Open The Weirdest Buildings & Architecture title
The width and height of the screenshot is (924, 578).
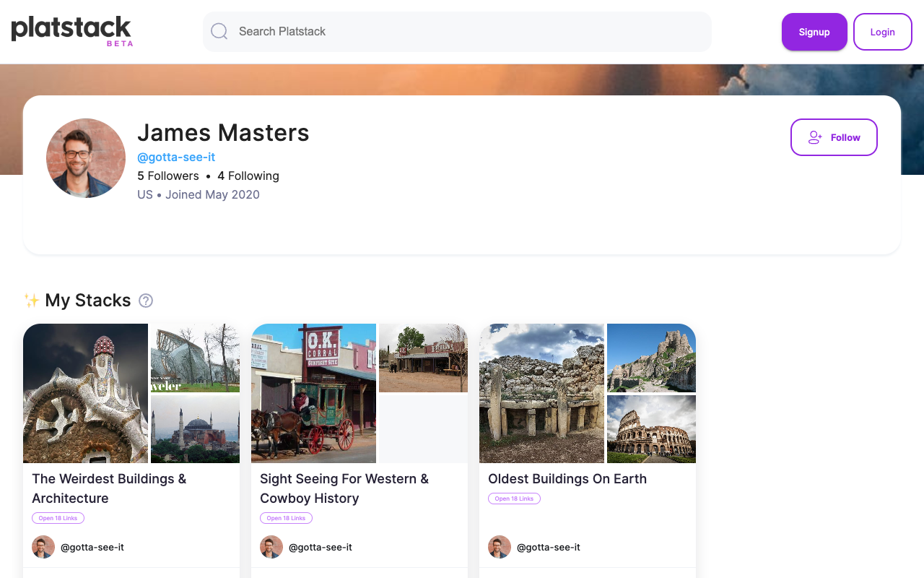[109, 488]
